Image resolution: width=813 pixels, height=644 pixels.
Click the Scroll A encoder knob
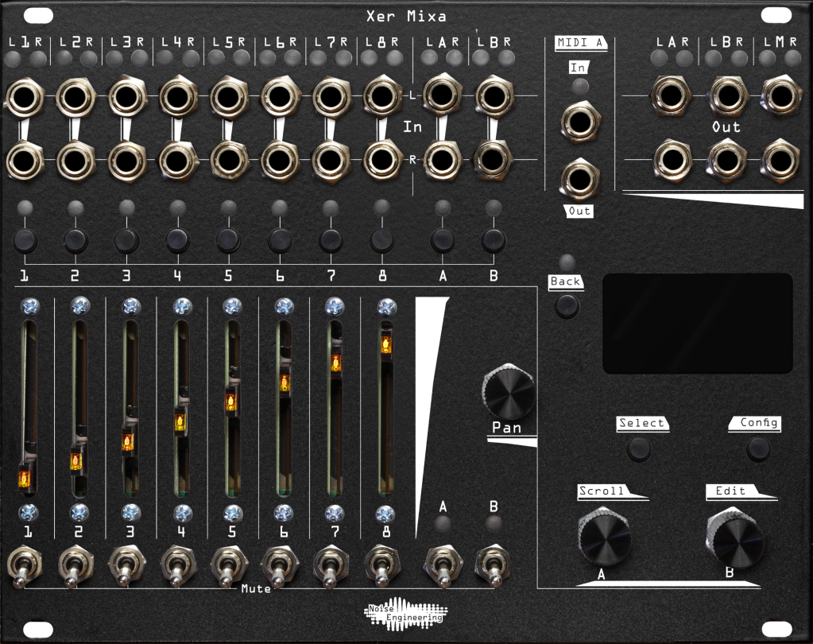coord(604,537)
